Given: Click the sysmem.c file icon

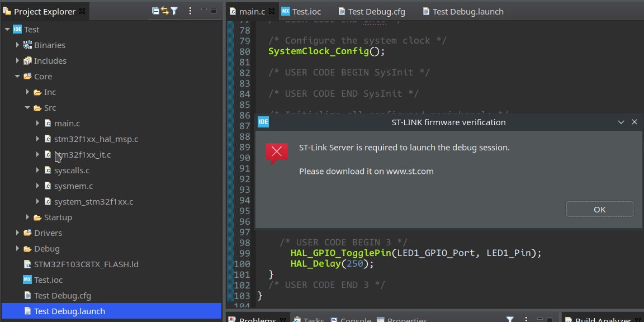Looking at the screenshot, I should [x=48, y=186].
